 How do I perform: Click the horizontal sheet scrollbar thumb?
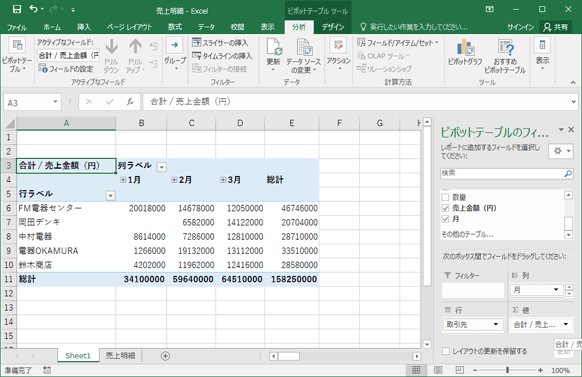[289, 356]
